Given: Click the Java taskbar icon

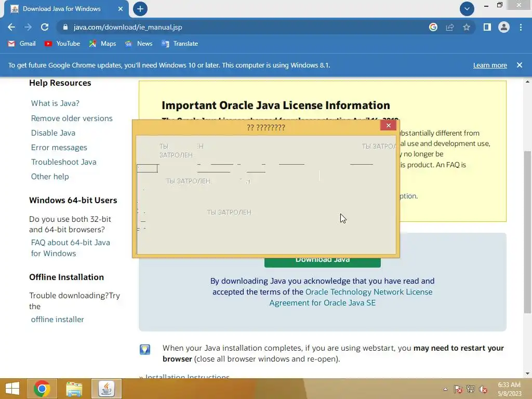Looking at the screenshot, I should pos(106,389).
